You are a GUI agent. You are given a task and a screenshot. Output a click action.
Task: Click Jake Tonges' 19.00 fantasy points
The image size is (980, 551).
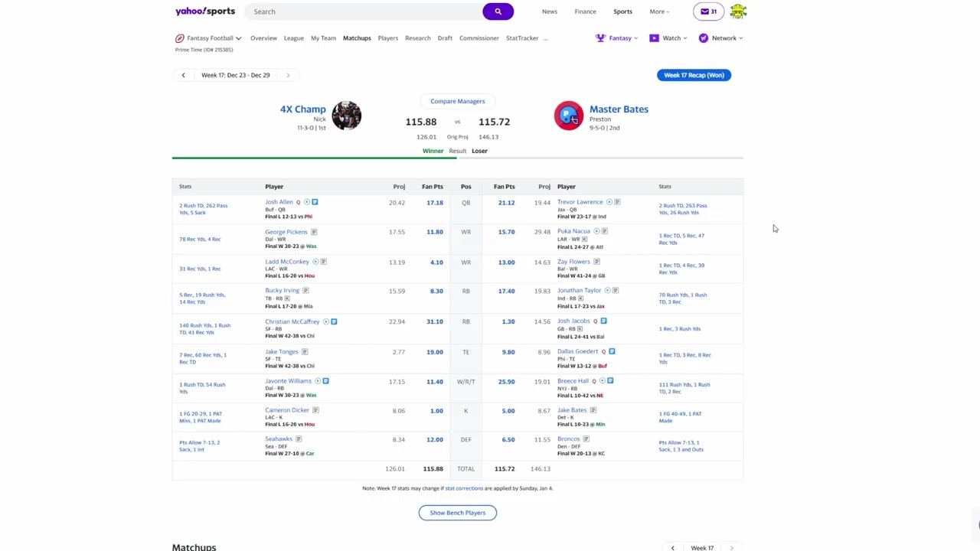(434, 352)
